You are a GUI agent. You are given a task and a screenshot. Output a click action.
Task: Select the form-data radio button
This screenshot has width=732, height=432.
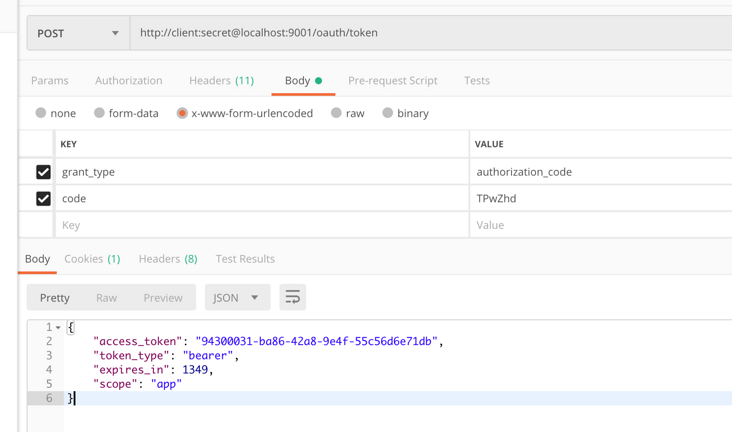coord(100,113)
